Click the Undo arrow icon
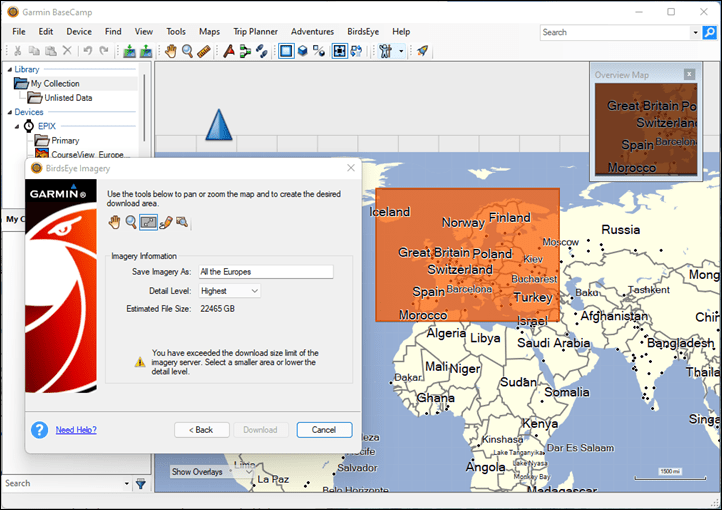The height and width of the screenshot is (510, 722). (x=87, y=51)
